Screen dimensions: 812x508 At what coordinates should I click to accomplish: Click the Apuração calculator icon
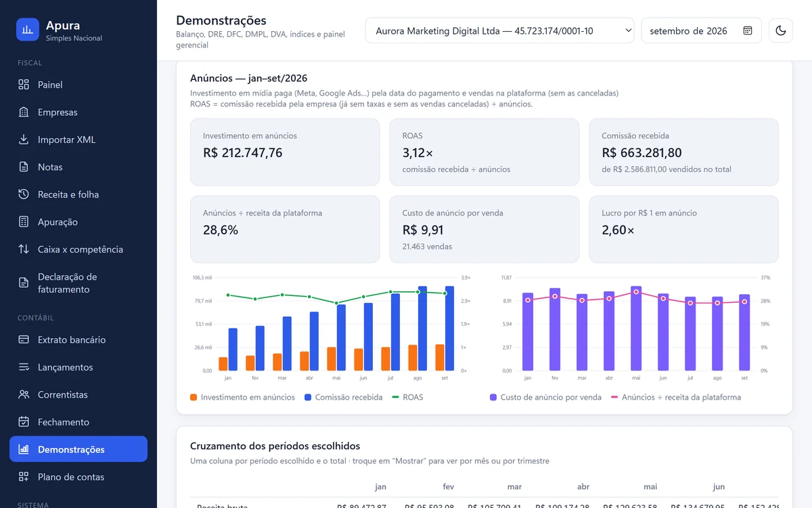click(x=24, y=222)
